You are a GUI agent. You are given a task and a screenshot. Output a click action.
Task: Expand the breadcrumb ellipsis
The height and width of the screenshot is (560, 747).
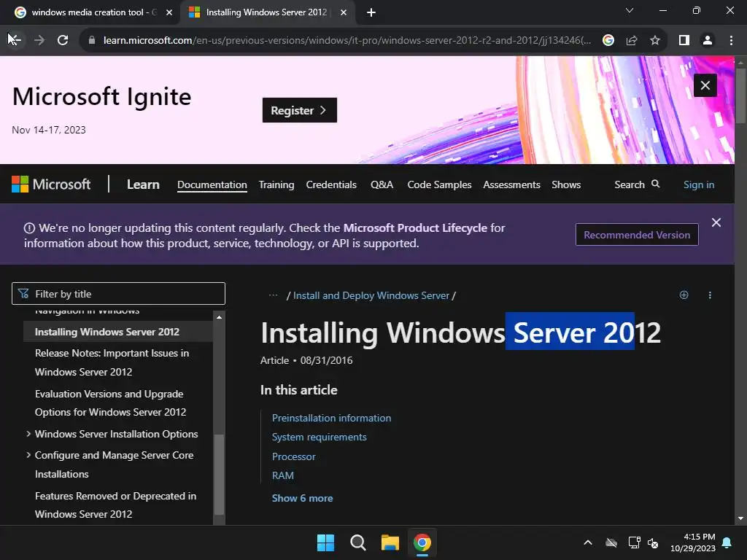[x=273, y=295]
